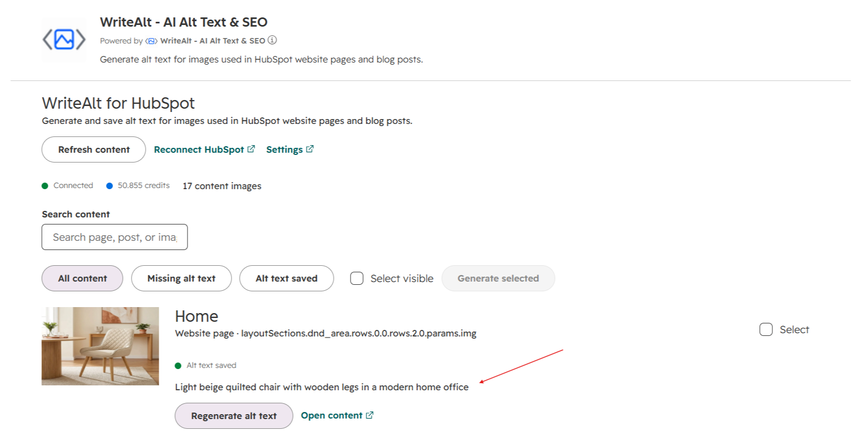The width and height of the screenshot is (868, 437).
Task: Click the Home content title
Action: tap(197, 316)
